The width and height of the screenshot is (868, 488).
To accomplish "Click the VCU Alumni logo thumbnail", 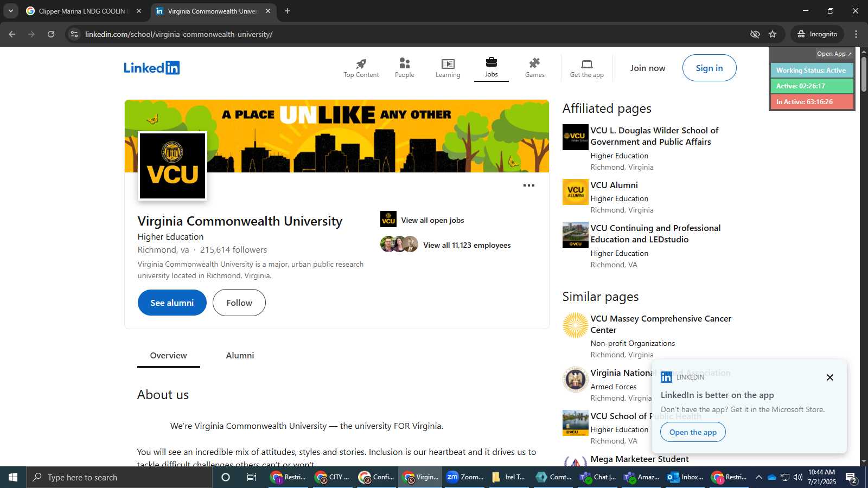I will 575,192.
